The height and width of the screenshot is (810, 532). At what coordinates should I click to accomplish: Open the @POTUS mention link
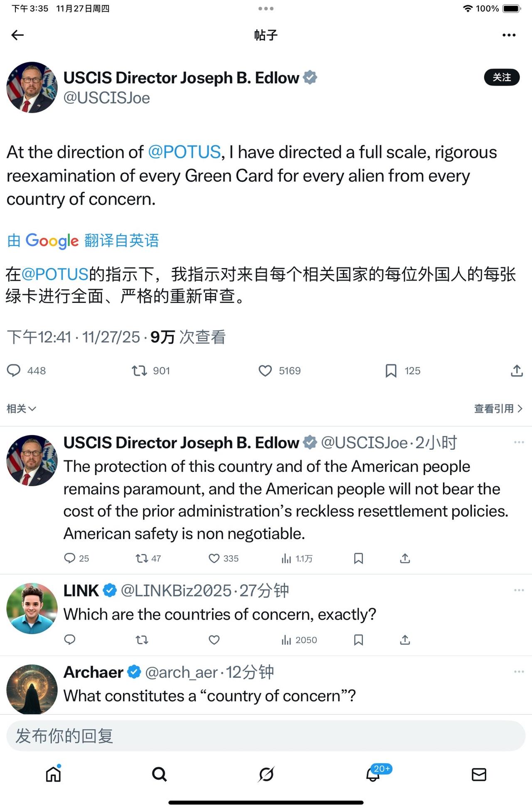184,152
